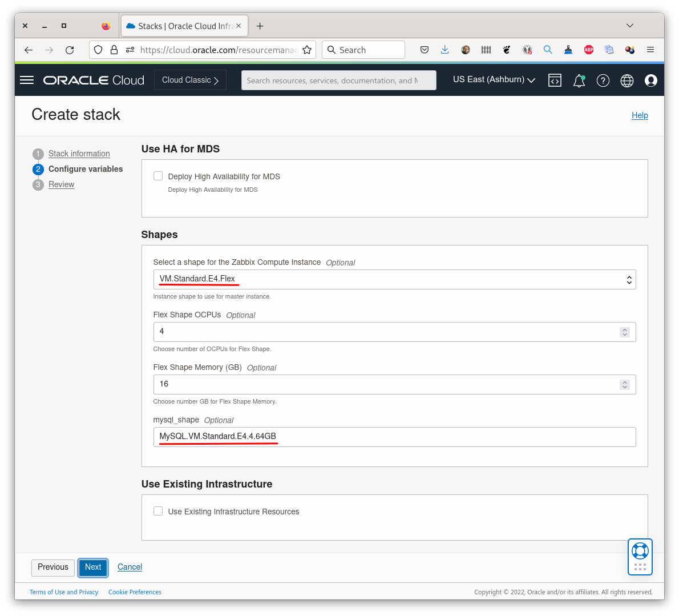The width and height of the screenshot is (679, 616).
Task: Open the Cloud Classic switcher
Action: pyautogui.click(x=190, y=80)
